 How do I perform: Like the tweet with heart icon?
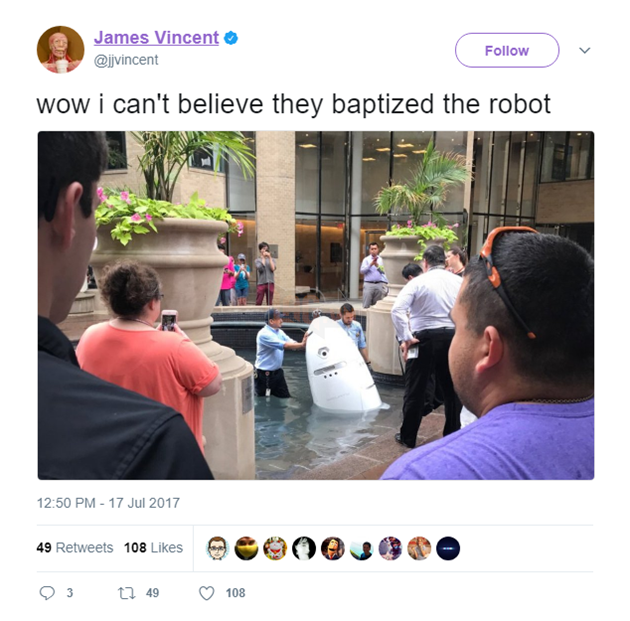click(207, 593)
